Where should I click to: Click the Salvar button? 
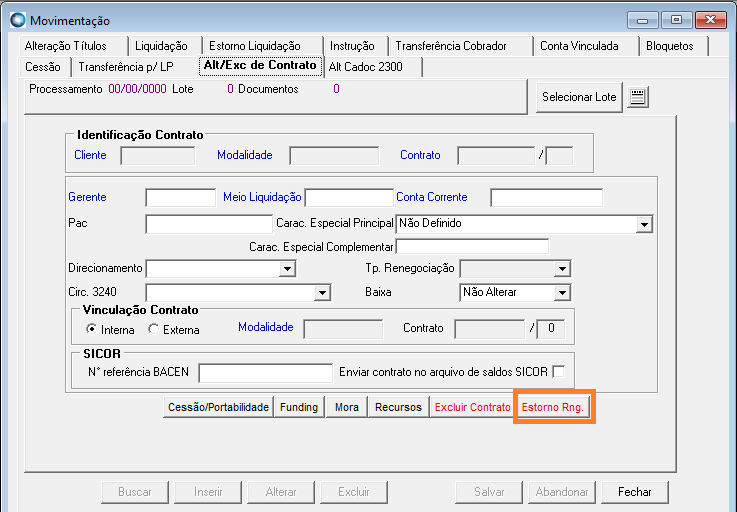[x=489, y=492]
